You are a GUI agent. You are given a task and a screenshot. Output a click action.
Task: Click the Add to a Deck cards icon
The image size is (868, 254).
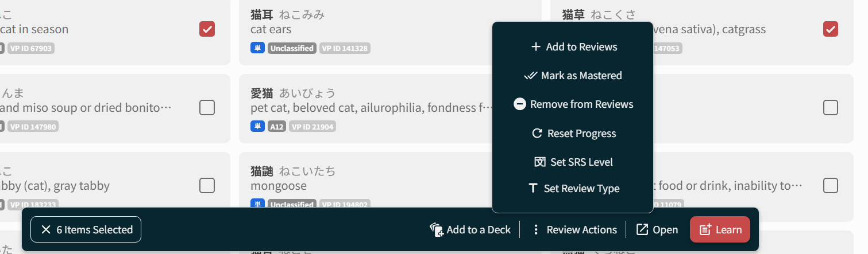point(437,230)
